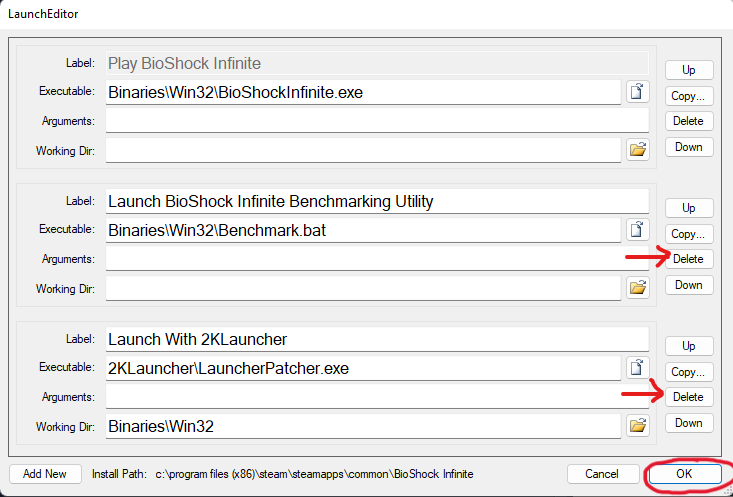Screen dimensions: 733x497
Task: Delete the Play BioShock Infinite entry
Action: tap(688, 121)
